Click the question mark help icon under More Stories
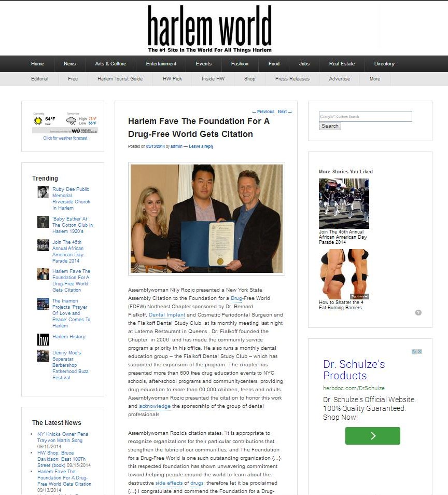 click(x=418, y=312)
